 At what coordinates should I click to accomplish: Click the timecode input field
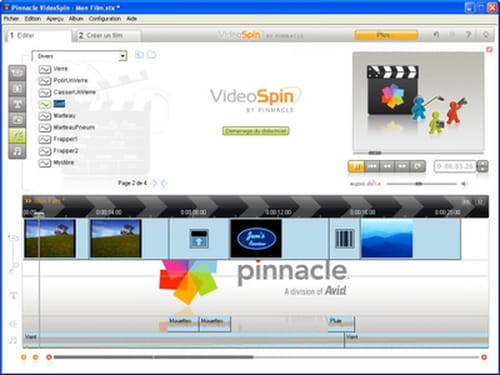tap(455, 166)
